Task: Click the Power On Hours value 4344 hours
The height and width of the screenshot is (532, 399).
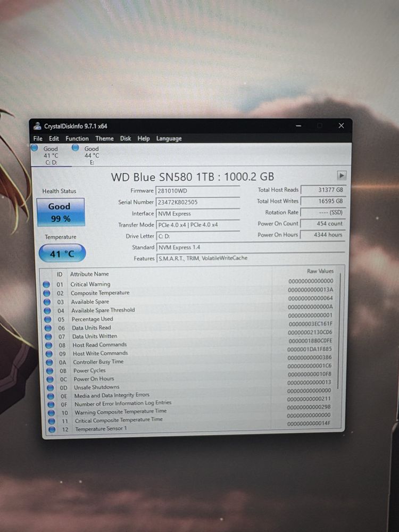Action: coord(323,235)
